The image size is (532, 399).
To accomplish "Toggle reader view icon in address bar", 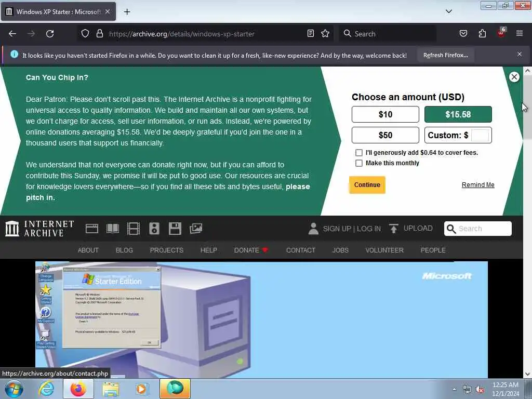I will pos(311,33).
